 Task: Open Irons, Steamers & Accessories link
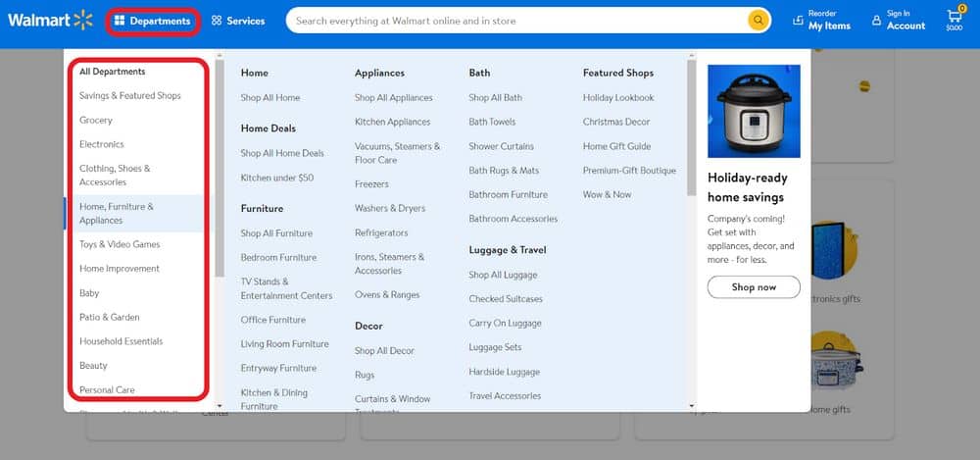pyautogui.click(x=389, y=264)
